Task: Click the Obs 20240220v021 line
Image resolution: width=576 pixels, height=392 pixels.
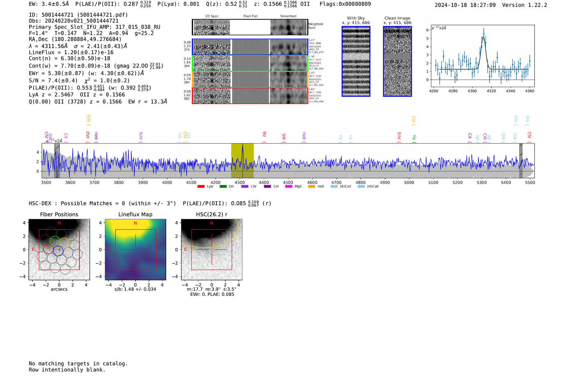Action: coord(74,21)
